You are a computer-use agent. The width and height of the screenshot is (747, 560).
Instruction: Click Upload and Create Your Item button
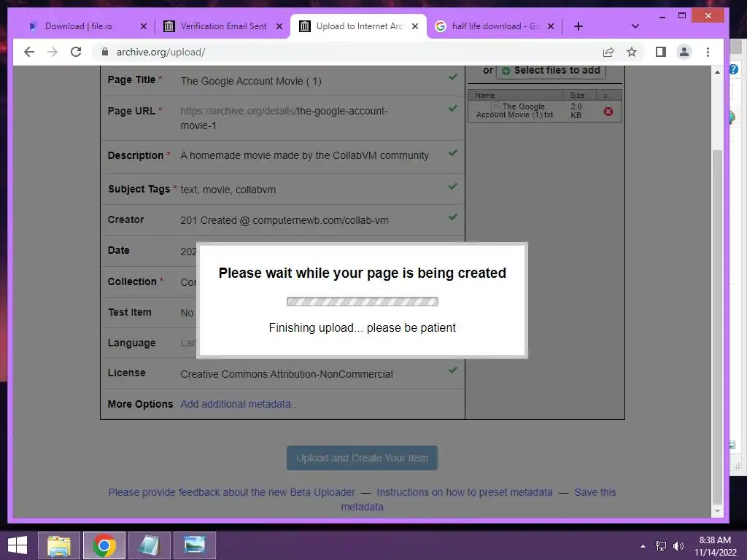(x=362, y=458)
